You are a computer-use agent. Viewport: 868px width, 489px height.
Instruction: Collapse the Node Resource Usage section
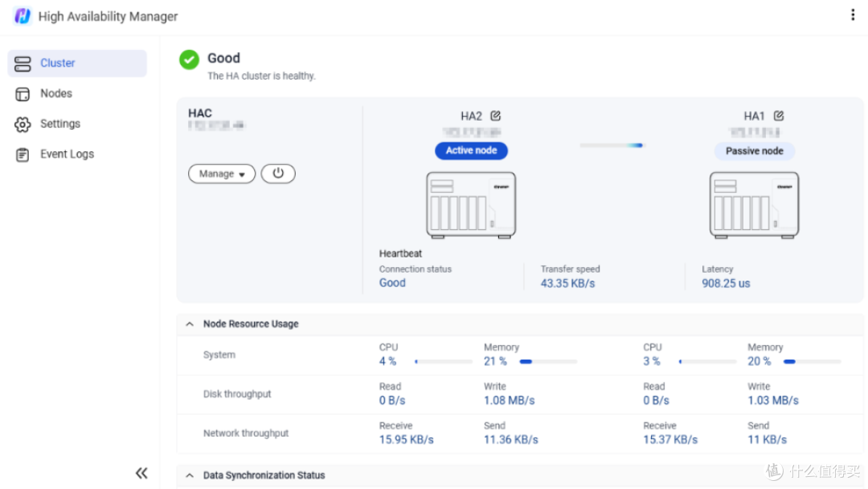point(190,324)
